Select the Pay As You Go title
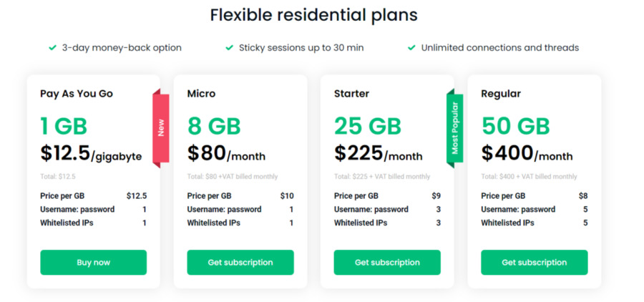Image resolution: width=644 pixels, height=302 pixels. coord(77,94)
